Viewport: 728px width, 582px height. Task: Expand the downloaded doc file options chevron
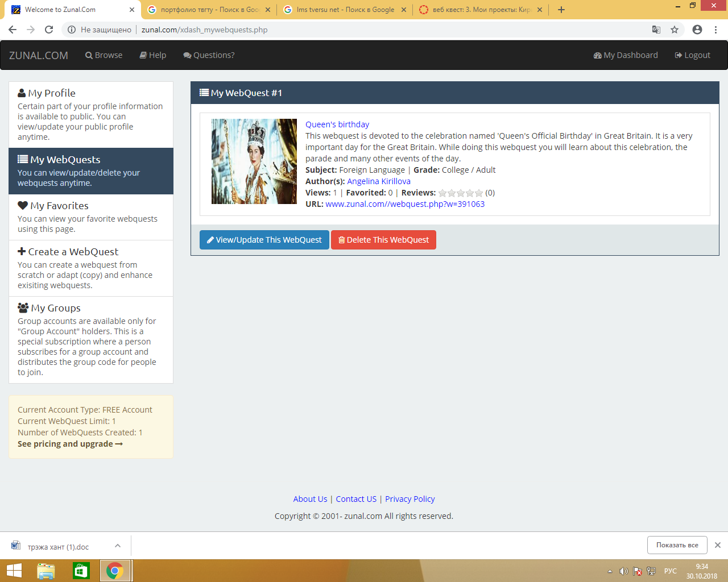click(117, 546)
